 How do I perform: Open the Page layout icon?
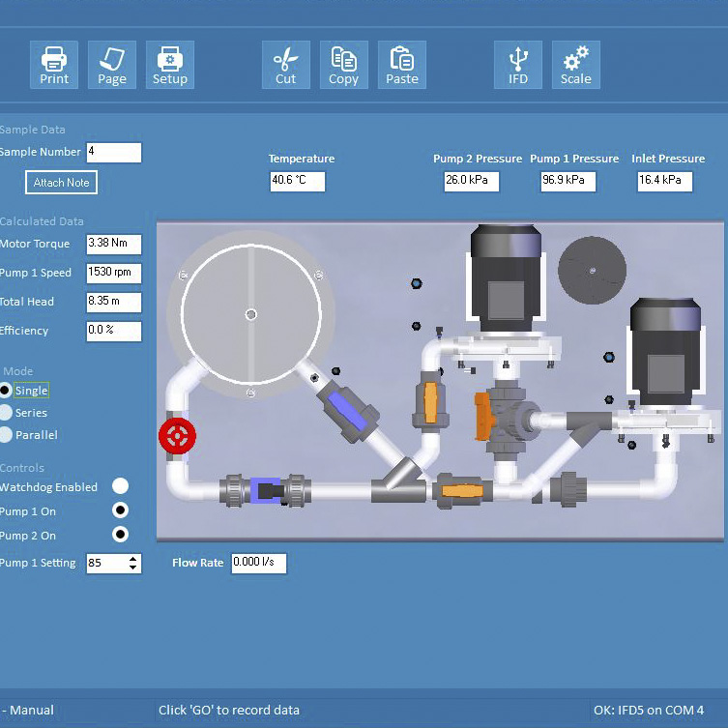click(x=112, y=65)
